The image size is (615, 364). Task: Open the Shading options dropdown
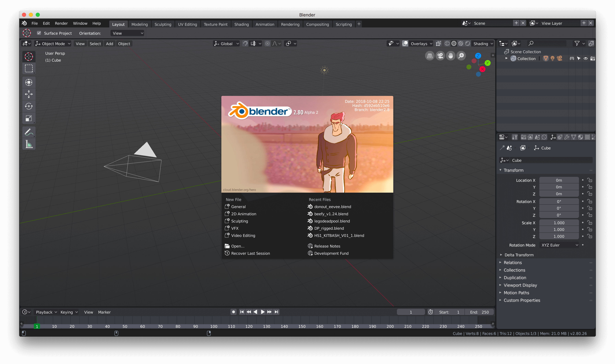pos(483,44)
